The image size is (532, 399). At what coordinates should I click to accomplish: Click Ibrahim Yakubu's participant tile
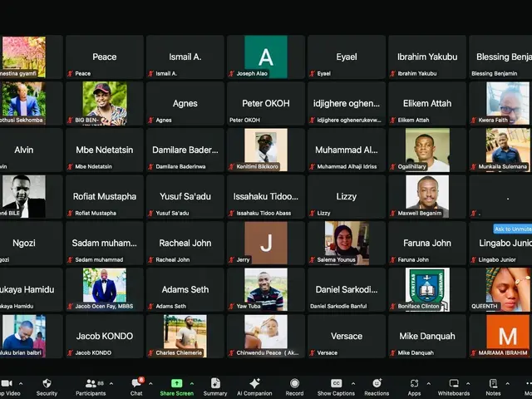[x=427, y=57]
